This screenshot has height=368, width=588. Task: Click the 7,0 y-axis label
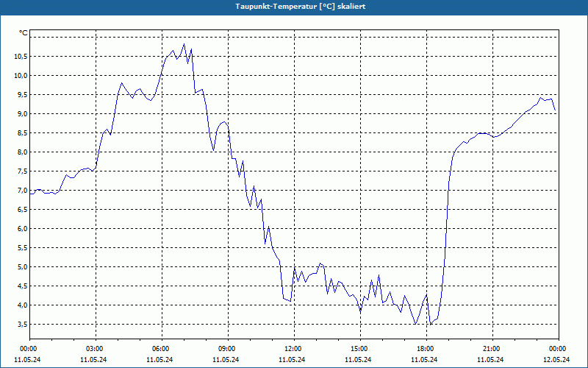coord(22,191)
